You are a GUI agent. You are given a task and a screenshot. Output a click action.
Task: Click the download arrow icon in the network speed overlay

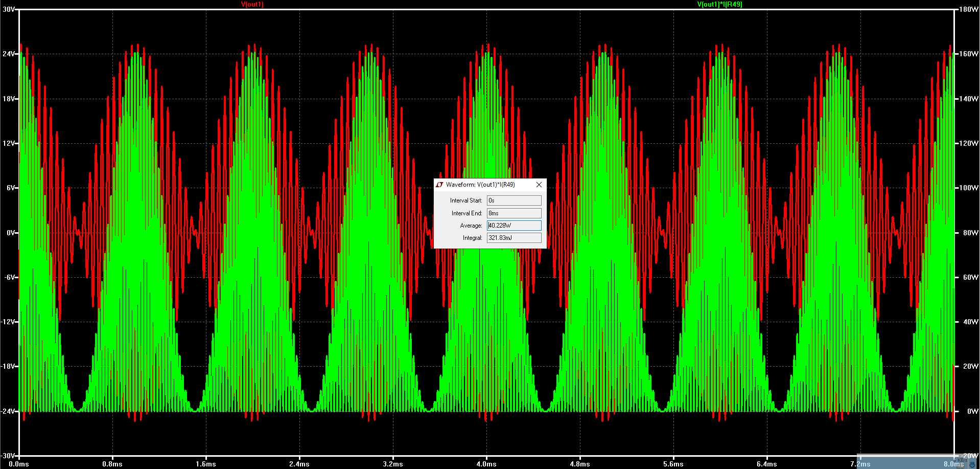click(x=972, y=464)
